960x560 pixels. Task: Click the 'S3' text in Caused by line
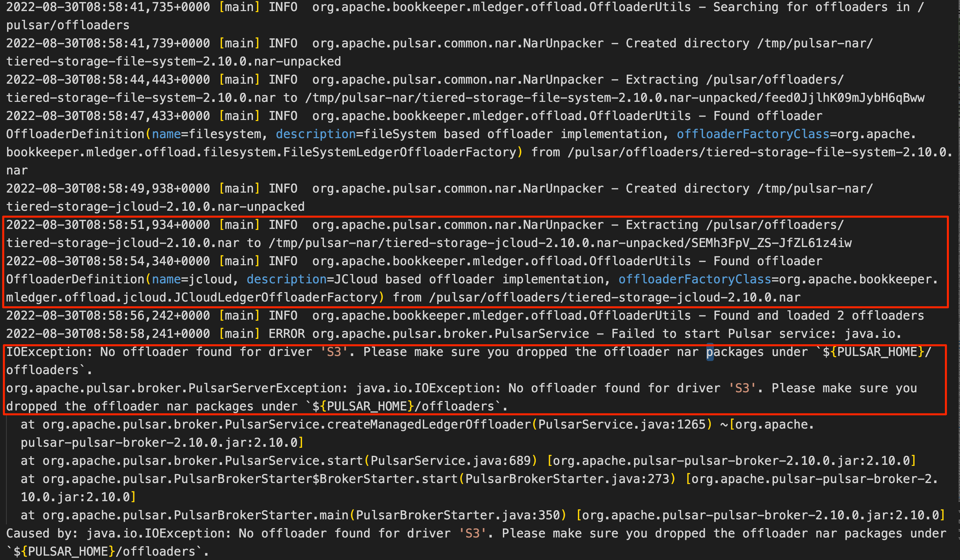(x=472, y=533)
